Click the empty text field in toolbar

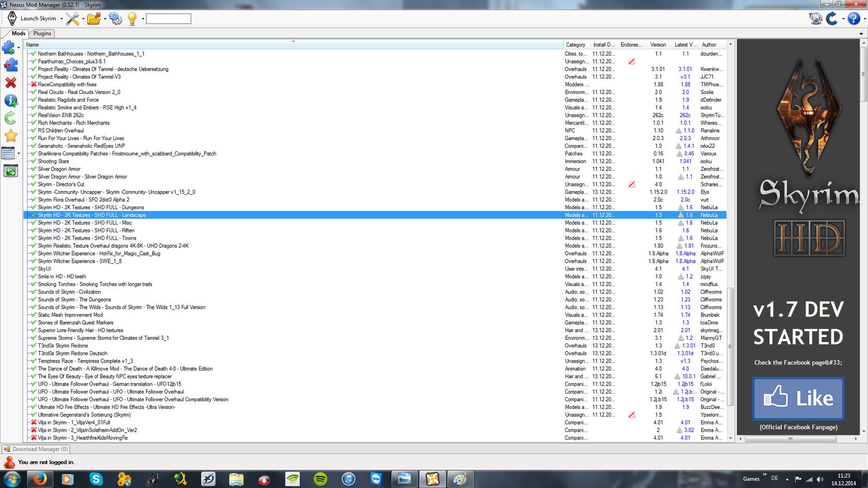[168, 19]
